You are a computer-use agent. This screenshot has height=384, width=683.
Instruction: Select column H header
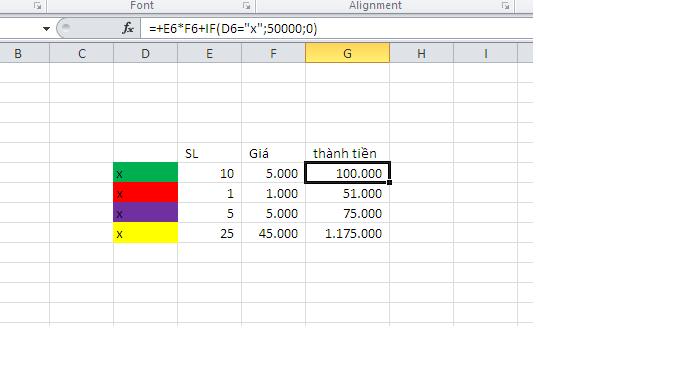pyautogui.click(x=421, y=54)
